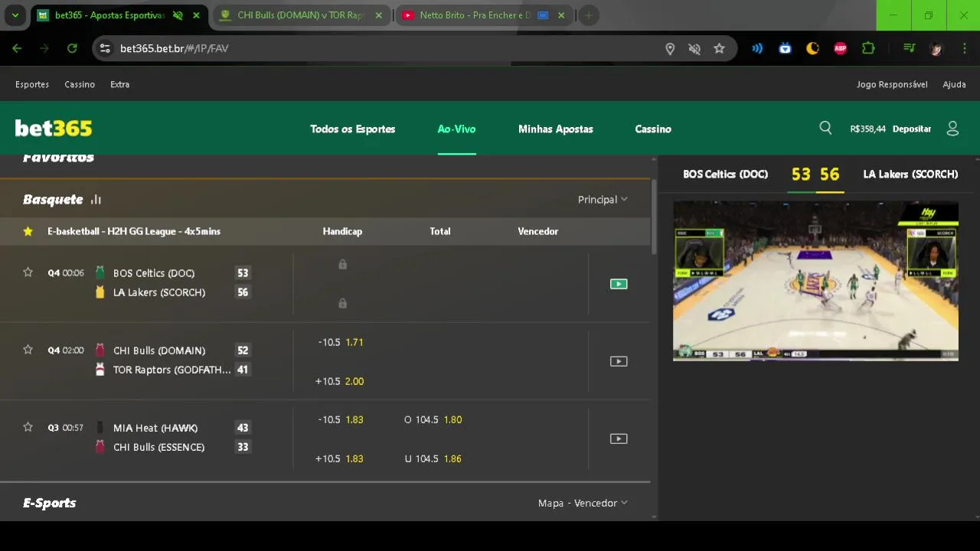The height and width of the screenshot is (551, 980).
Task: Click Extra in top menu
Action: pos(119,84)
